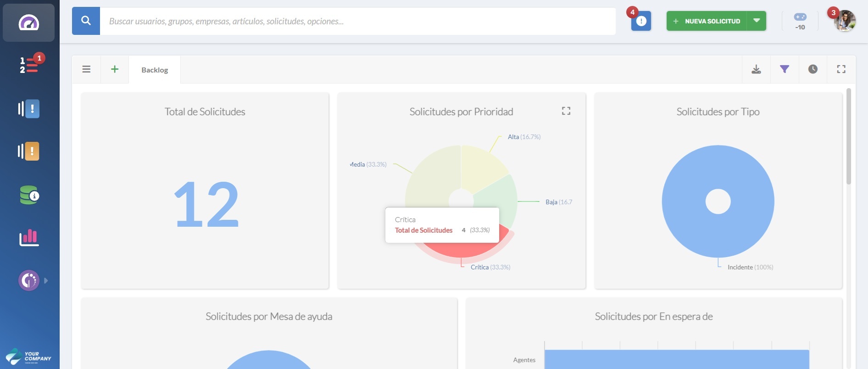The image size is (868, 369).
Task: Open the dashboard gauge icon in sidebar
Action: pyautogui.click(x=28, y=22)
